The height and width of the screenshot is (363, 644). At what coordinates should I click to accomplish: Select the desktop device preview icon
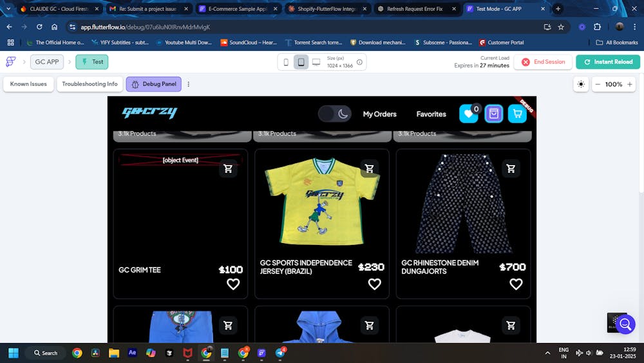tap(316, 62)
